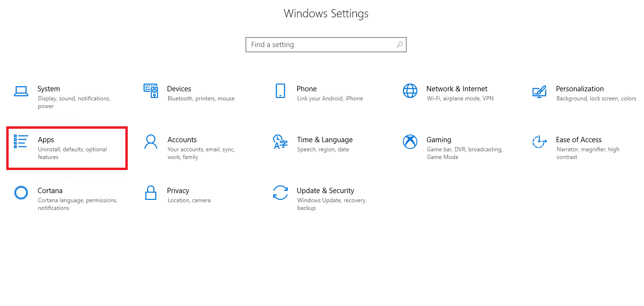Screen dimensions: 644x306
Task: Click 'Link your Android, iPhone' text
Action: 330,98
